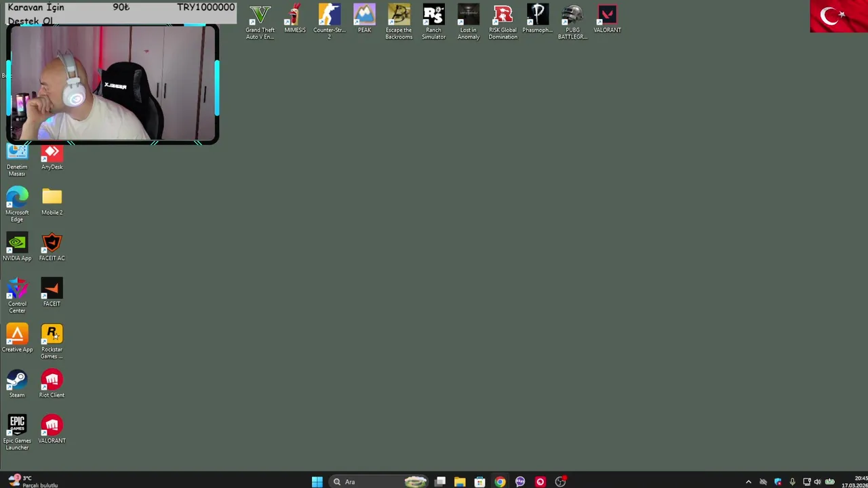868x488 pixels.
Task: Switch to Google Chrome on the taskbar
Action: coord(500,482)
